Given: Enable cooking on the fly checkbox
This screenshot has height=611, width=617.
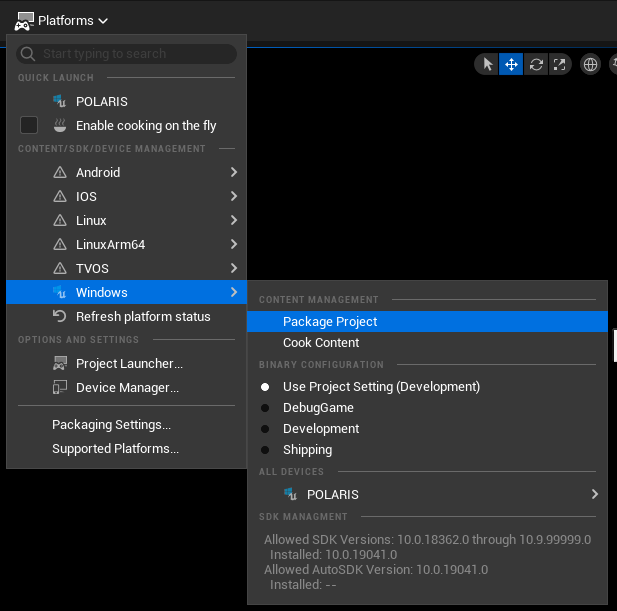Looking at the screenshot, I should (x=29, y=126).
